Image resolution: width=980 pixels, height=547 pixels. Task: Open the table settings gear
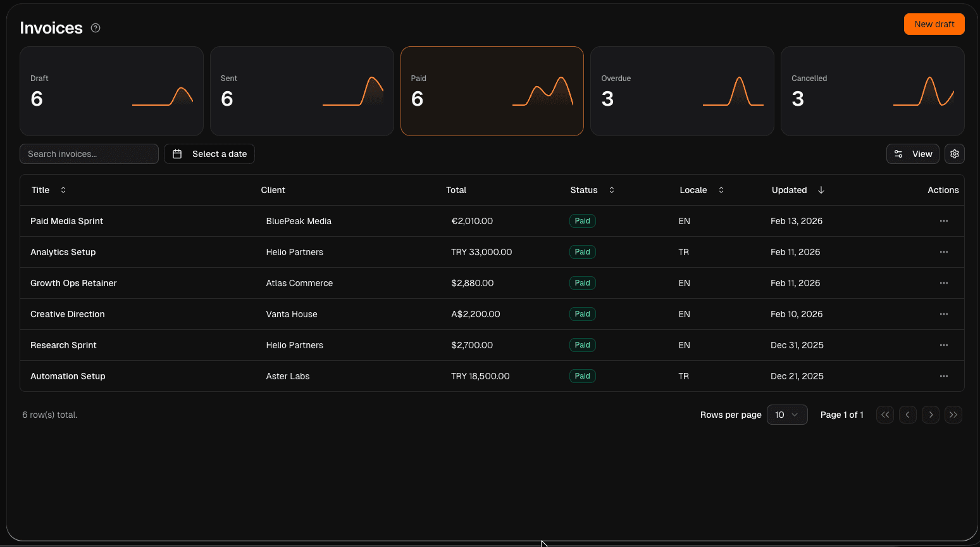point(954,154)
